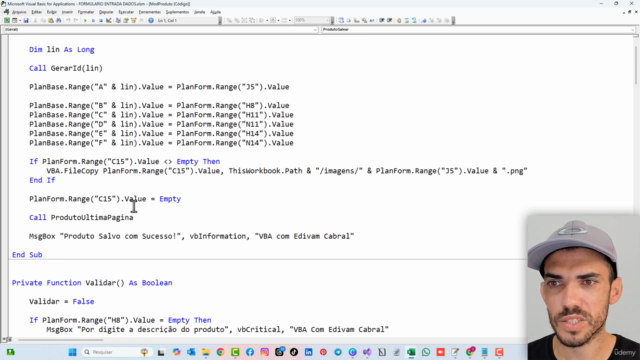Click the PlanBase.Range("F" & lin) line
Image resolution: width=640 pixels, height=360 pixels.
(x=161, y=143)
